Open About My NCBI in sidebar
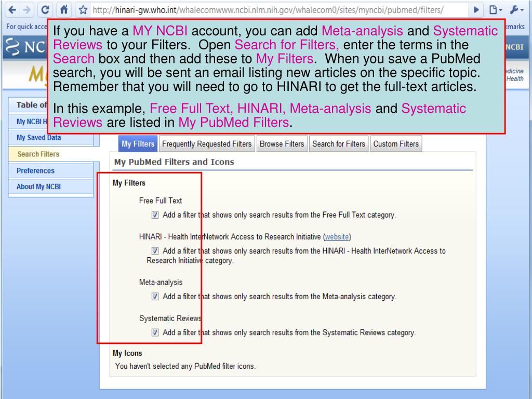The height and width of the screenshot is (399, 532). point(38,187)
